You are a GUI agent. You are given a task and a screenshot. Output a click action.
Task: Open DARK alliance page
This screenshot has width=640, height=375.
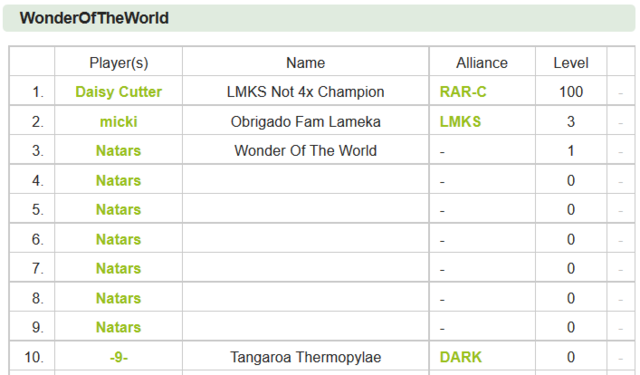(460, 357)
